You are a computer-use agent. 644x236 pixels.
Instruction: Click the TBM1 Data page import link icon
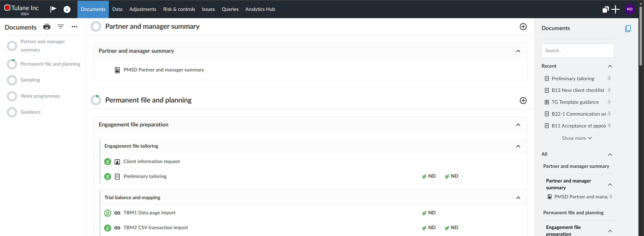click(x=117, y=213)
